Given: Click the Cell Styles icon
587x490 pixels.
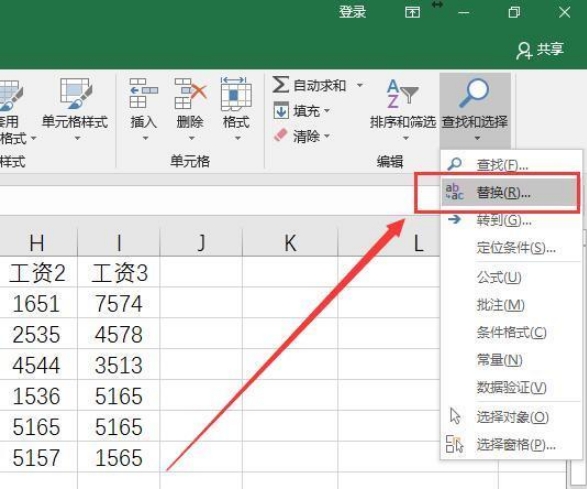Looking at the screenshot, I should (75, 93).
